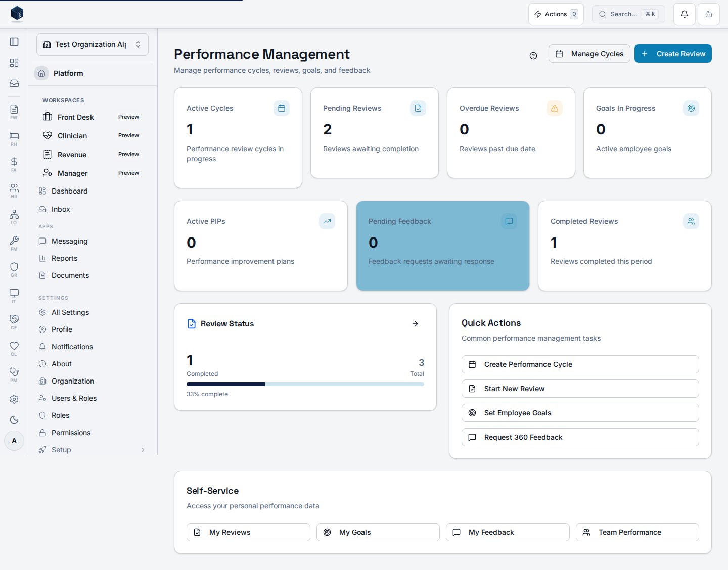This screenshot has width=728, height=570.
Task: Open the assistant bot icon
Action: [x=709, y=14]
